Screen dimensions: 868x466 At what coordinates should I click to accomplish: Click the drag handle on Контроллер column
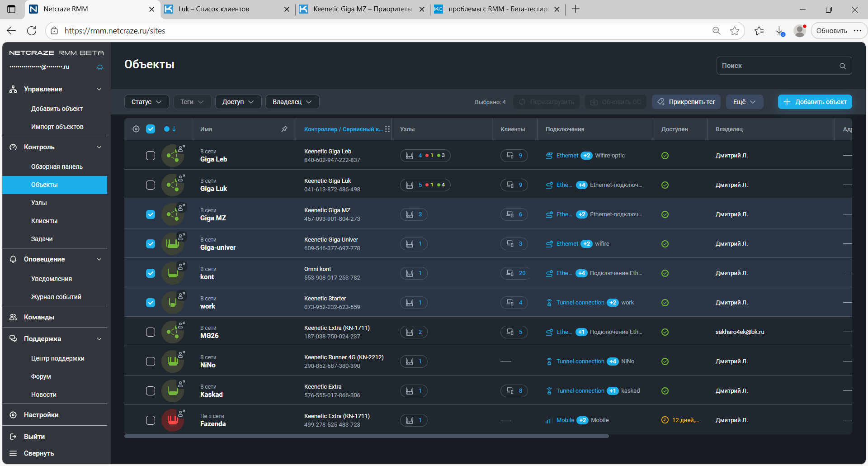tap(387, 129)
